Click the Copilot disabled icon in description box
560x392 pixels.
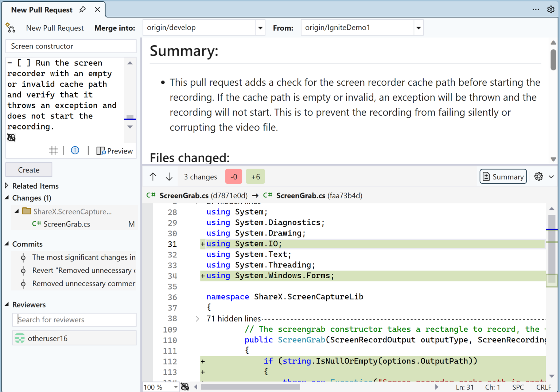[11, 137]
